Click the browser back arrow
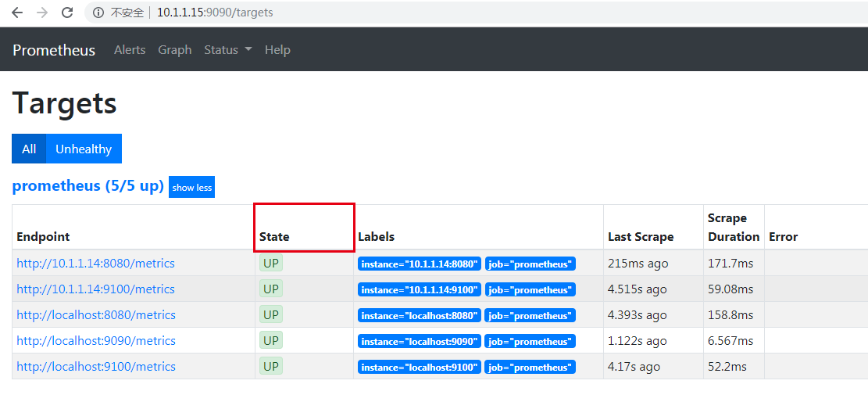Screen dimensions: 868x402 (x=17, y=13)
